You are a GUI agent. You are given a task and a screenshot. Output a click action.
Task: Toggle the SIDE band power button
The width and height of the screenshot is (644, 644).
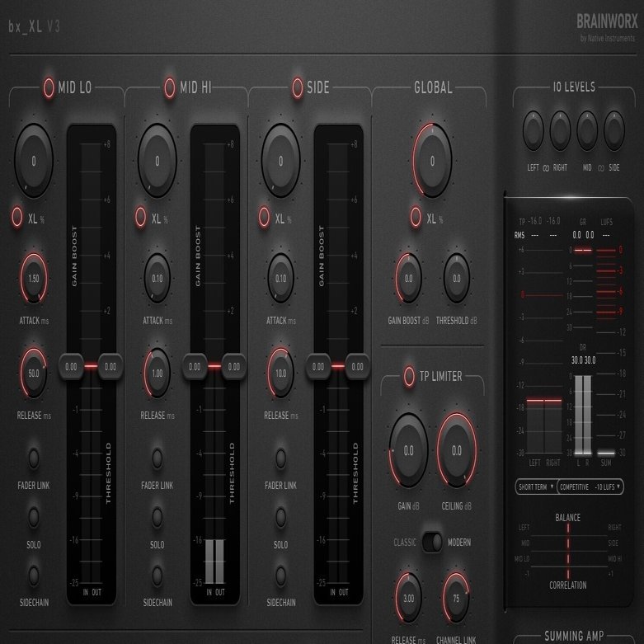298,87
